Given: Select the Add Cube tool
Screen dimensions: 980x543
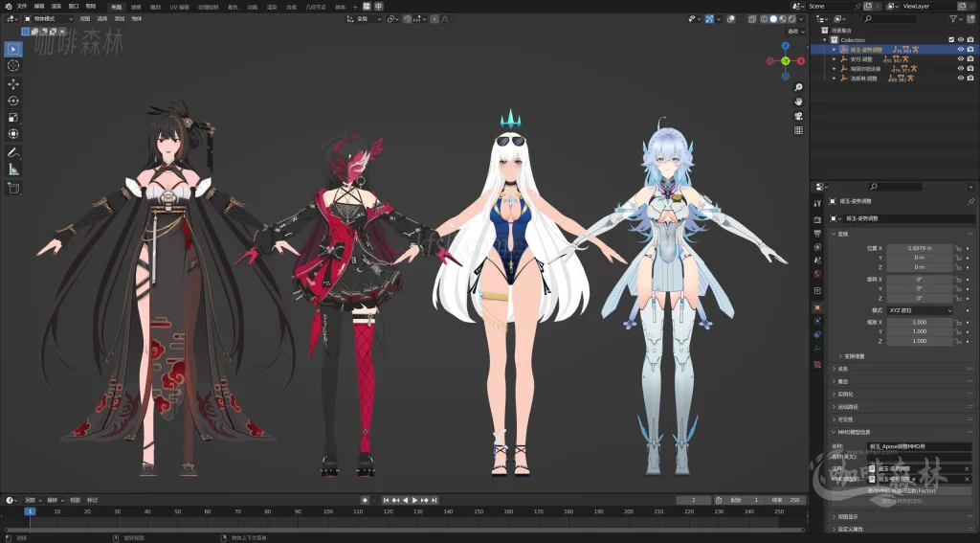Looking at the screenshot, I should point(13,188).
